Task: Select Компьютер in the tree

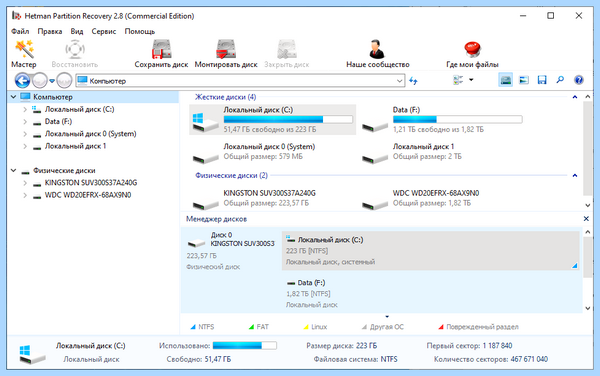Action: click(x=53, y=97)
